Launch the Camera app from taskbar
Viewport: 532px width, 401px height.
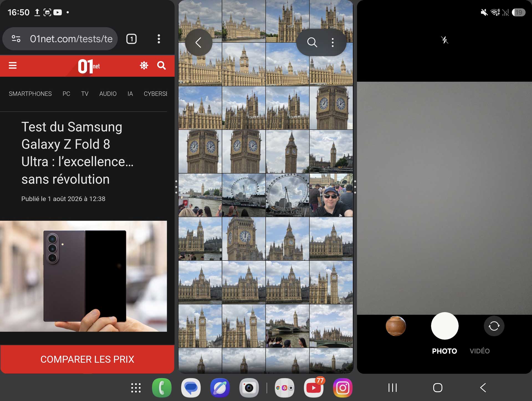[x=249, y=388]
